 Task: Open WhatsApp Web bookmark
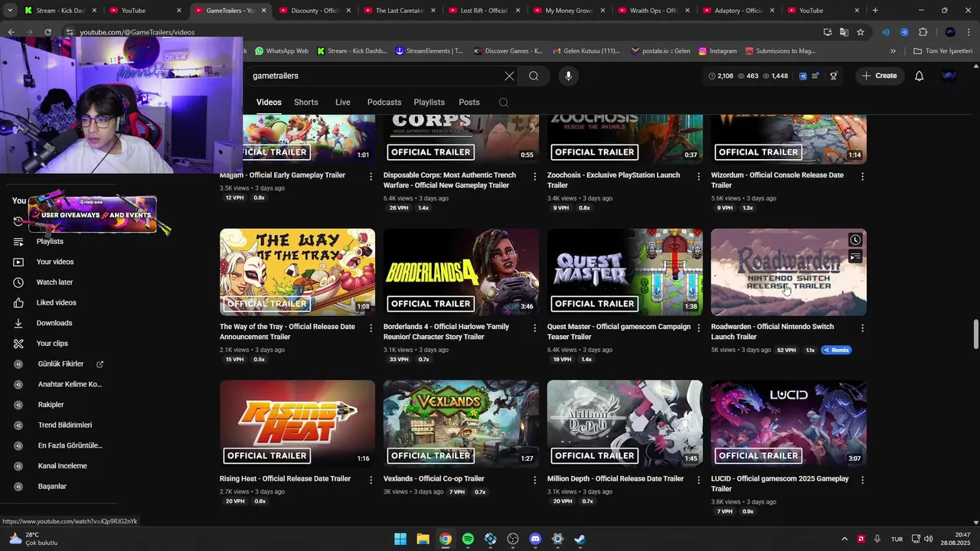(x=281, y=51)
